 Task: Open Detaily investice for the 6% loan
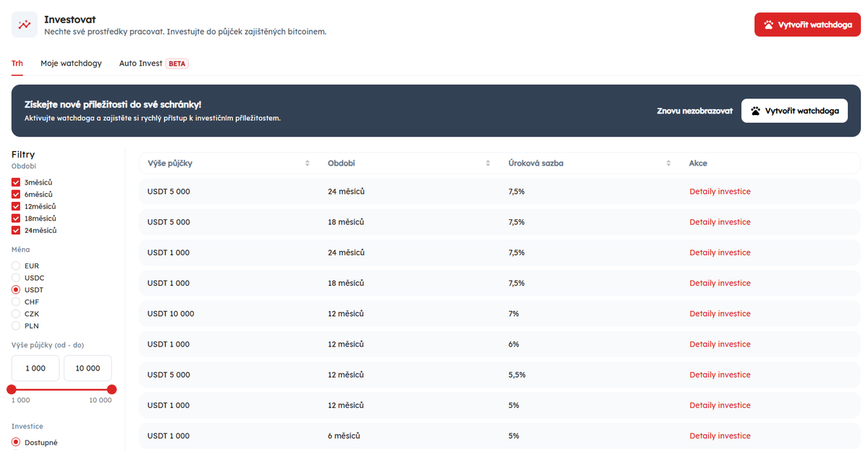720,344
